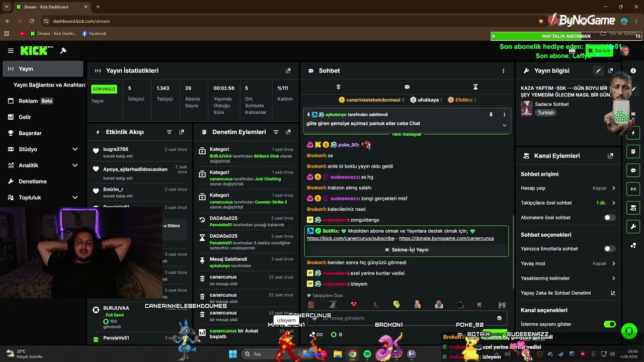Open Yapay Zeka ile Sohbet Denetimi link

click(568, 293)
